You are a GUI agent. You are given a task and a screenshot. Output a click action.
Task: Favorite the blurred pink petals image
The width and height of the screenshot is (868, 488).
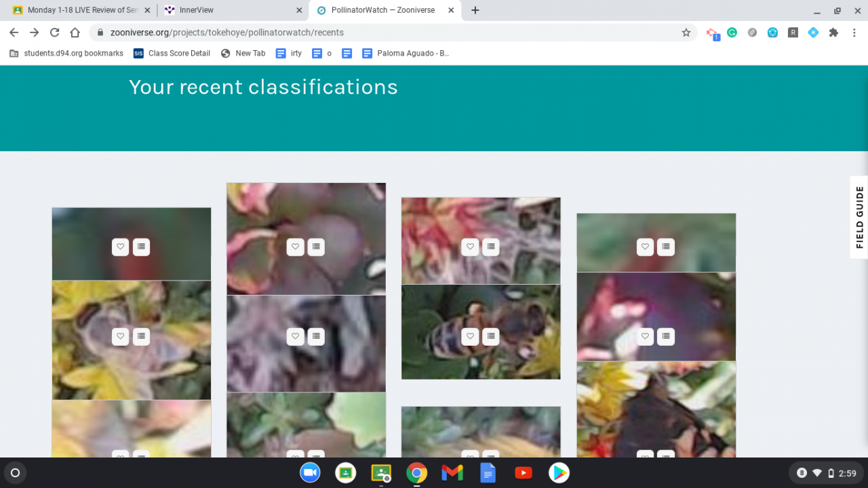coord(295,247)
